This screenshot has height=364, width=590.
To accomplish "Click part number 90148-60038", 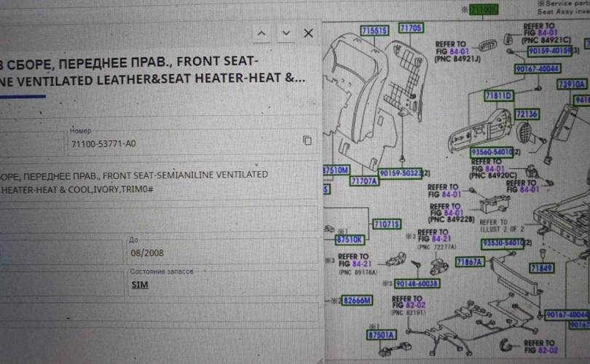I will [417, 283].
